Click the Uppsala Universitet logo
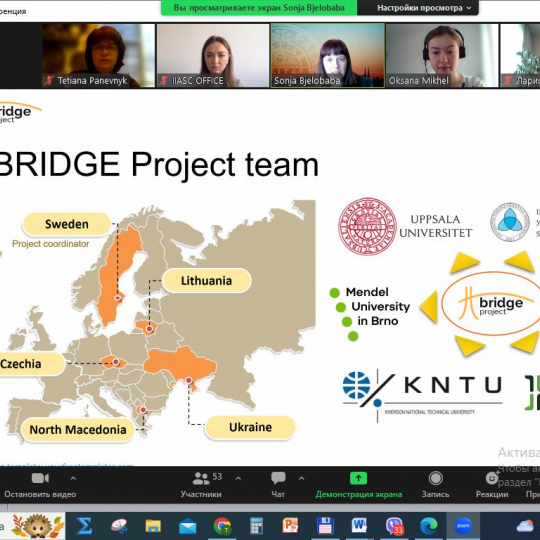This screenshot has width=540, height=540. pyautogui.click(x=405, y=226)
